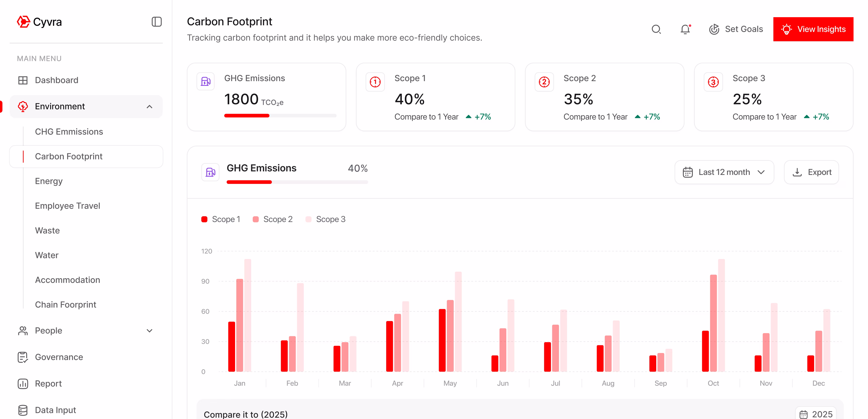868x419 pixels.
Task: Open the 2025 year picker
Action: (816, 414)
